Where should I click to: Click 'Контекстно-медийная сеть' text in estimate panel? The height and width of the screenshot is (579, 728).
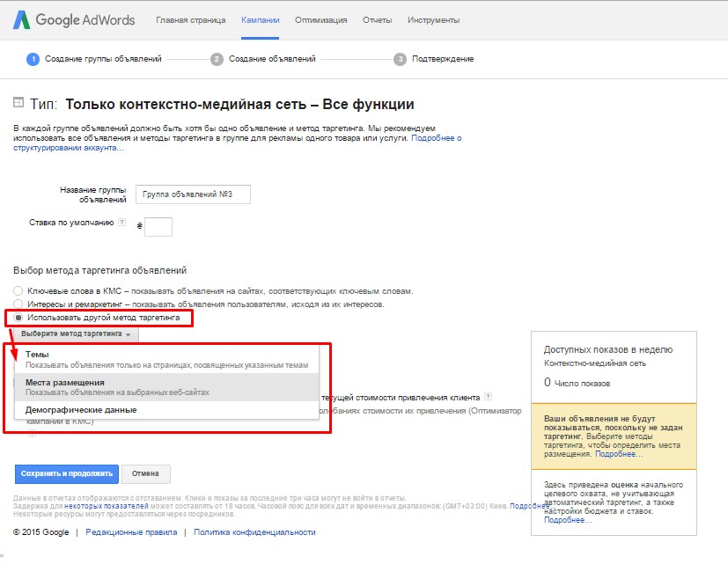[595, 363]
